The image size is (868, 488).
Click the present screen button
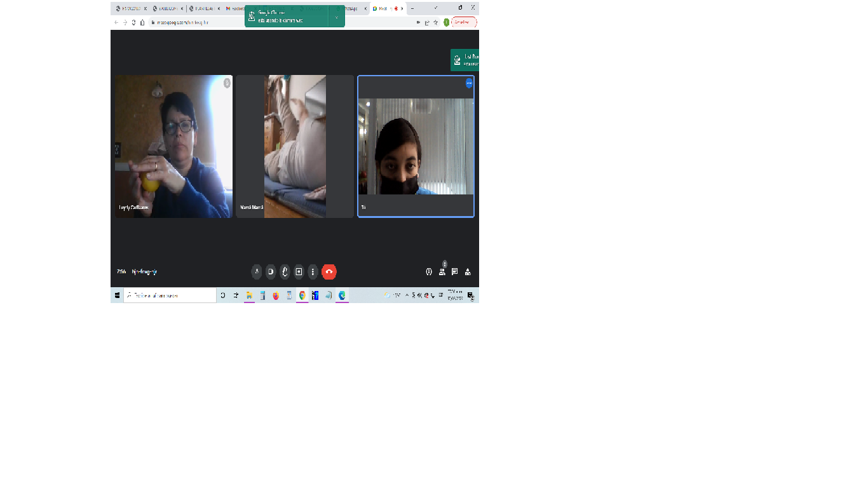299,272
